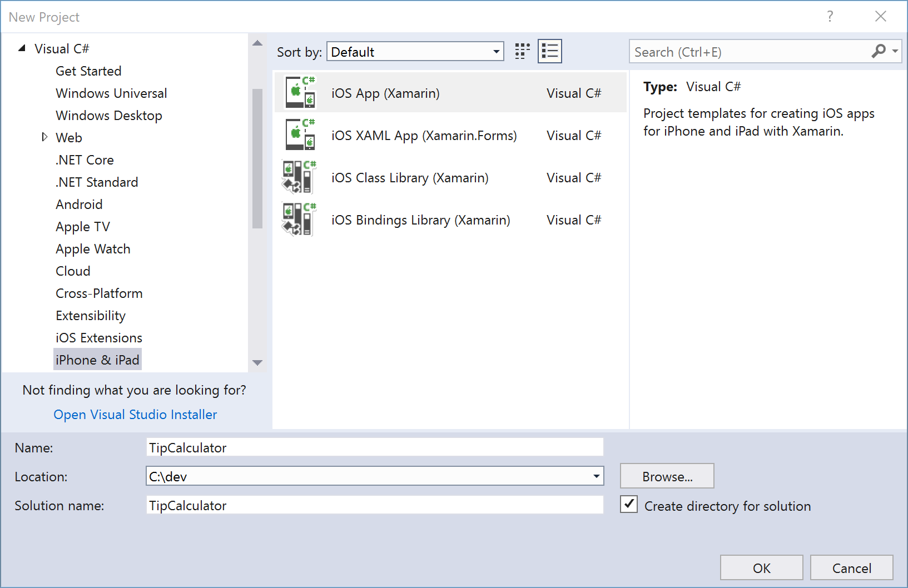Viewport: 908px width, 588px height.
Task: Open the help question mark
Action: pos(830,17)
